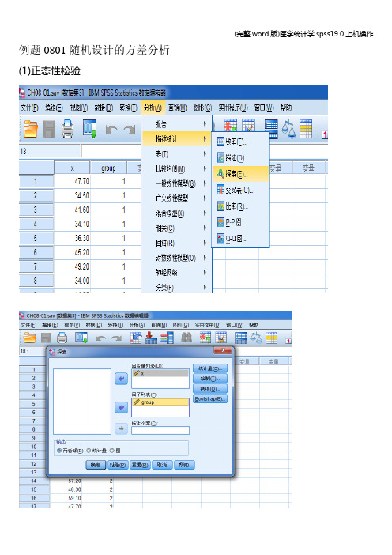Screen dimensions: 392x555
Task: Click 选项(O)... button in 探索 dialog
Action: (210, 389)
